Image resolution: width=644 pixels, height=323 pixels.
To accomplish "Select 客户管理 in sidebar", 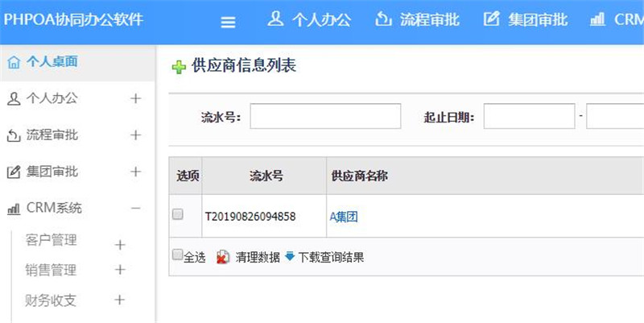I will point(51,240).
